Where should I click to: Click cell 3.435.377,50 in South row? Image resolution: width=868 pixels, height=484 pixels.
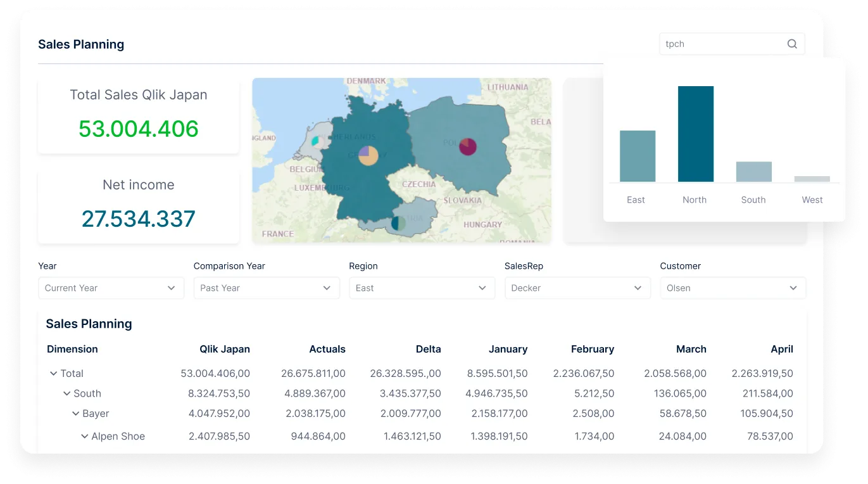(x=410, y=393)
